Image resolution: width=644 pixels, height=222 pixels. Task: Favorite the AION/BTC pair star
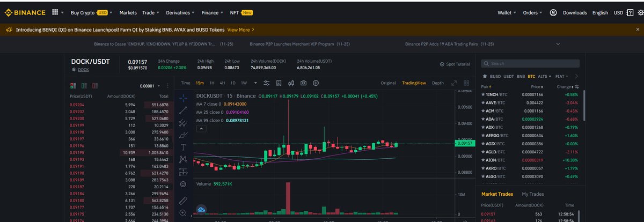484,160
